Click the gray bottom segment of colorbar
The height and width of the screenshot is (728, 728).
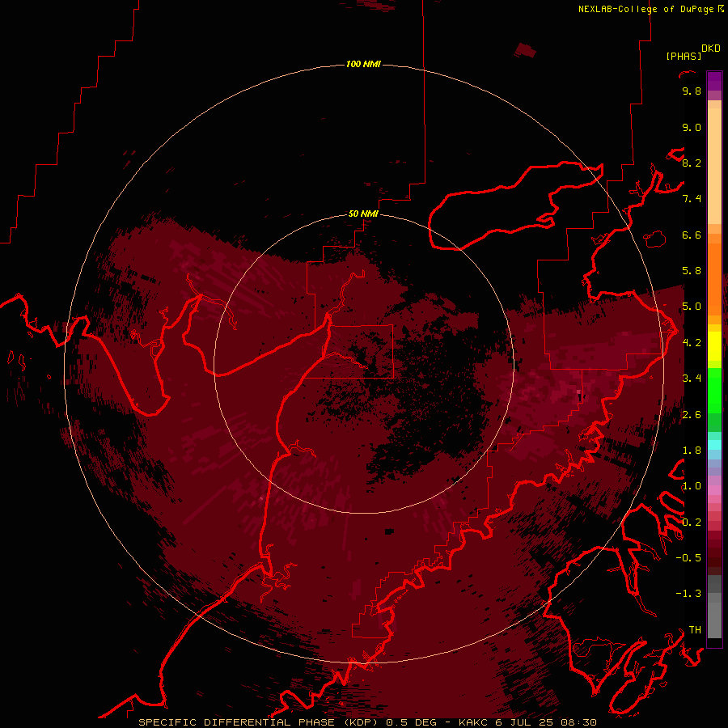714,617
